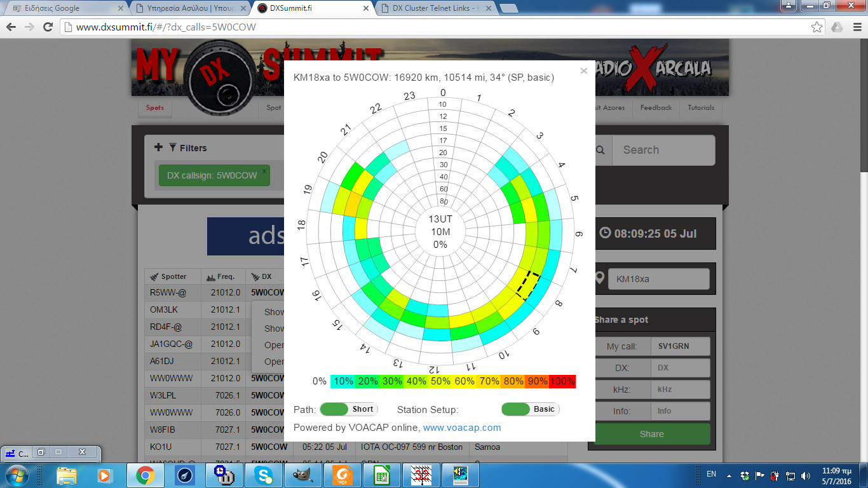Click spotter A61DJ in the table
The image size is (868, 488).
tap(161, 361)
